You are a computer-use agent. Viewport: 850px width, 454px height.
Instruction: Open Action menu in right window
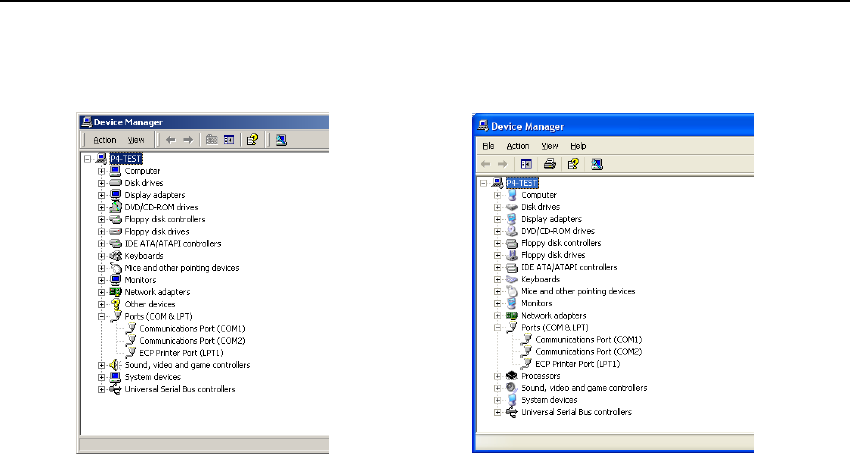click(518, 146)
